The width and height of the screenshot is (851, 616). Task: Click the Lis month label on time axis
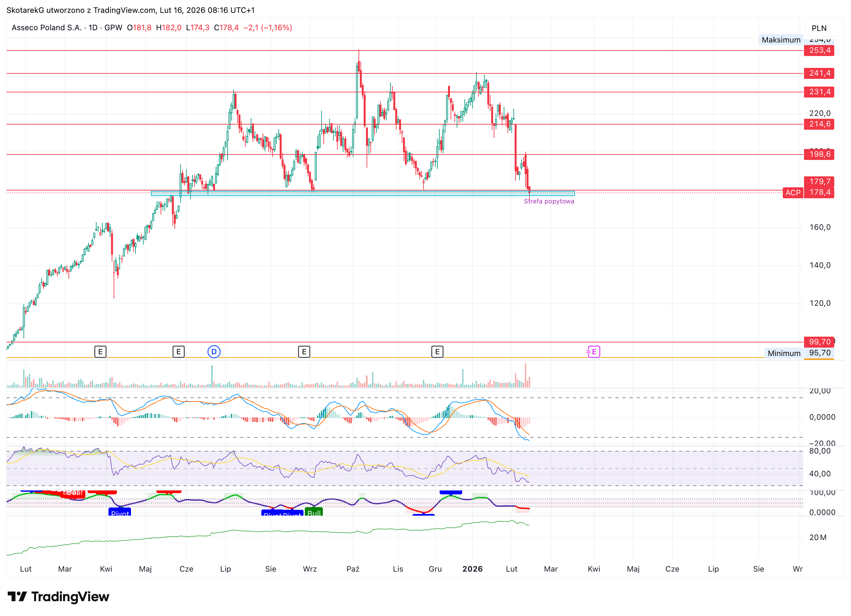(398, 569)
